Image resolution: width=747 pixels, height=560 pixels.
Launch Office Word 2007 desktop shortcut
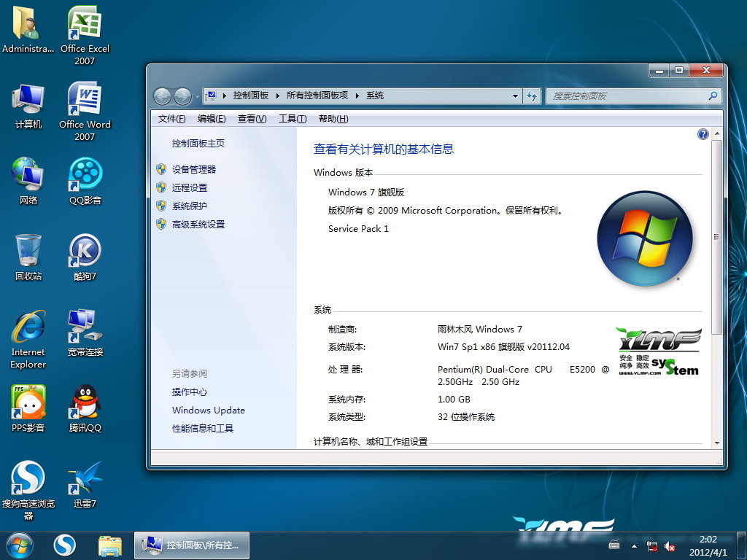85,112
